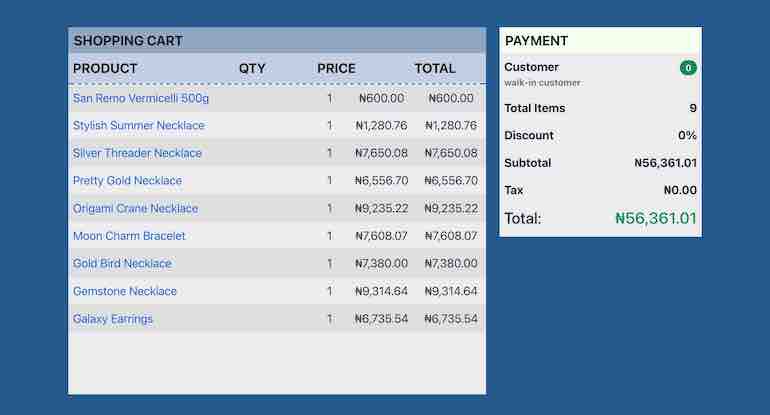The width and height of the screenshot is (770, 415).
Task: Click the quantity of Galaxy Earrings
Action: point(329,319)
